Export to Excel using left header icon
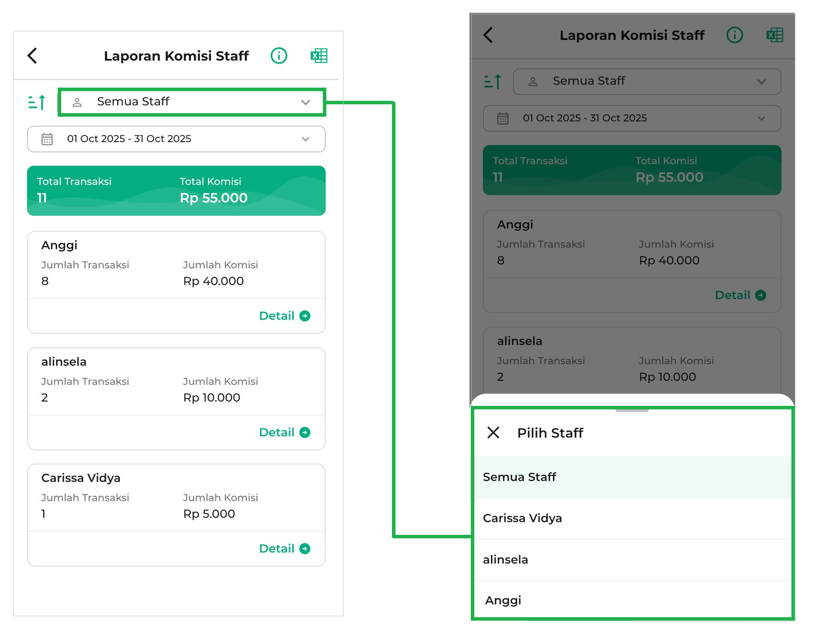This screenshot has width=813, height=644. pos(318,56)
